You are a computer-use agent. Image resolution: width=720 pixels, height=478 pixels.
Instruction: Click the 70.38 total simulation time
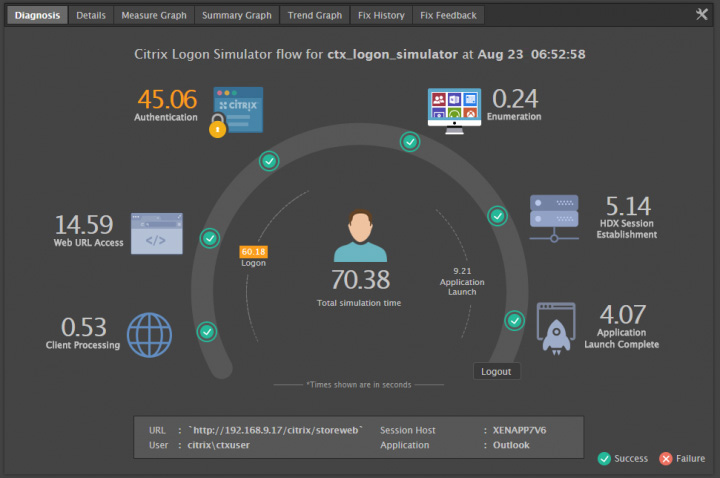pos(360,280)
